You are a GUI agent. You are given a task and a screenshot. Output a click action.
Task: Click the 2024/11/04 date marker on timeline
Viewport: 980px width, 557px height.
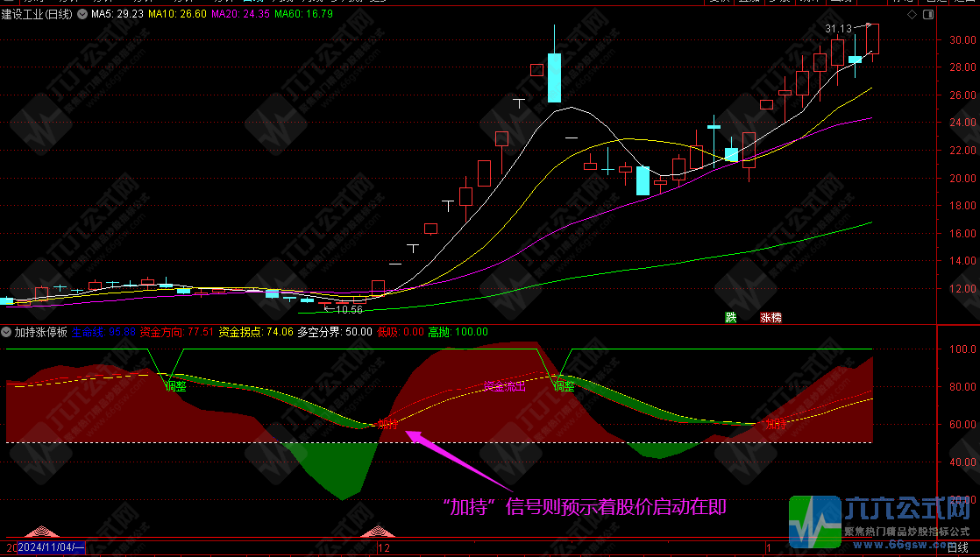(51, 547)
